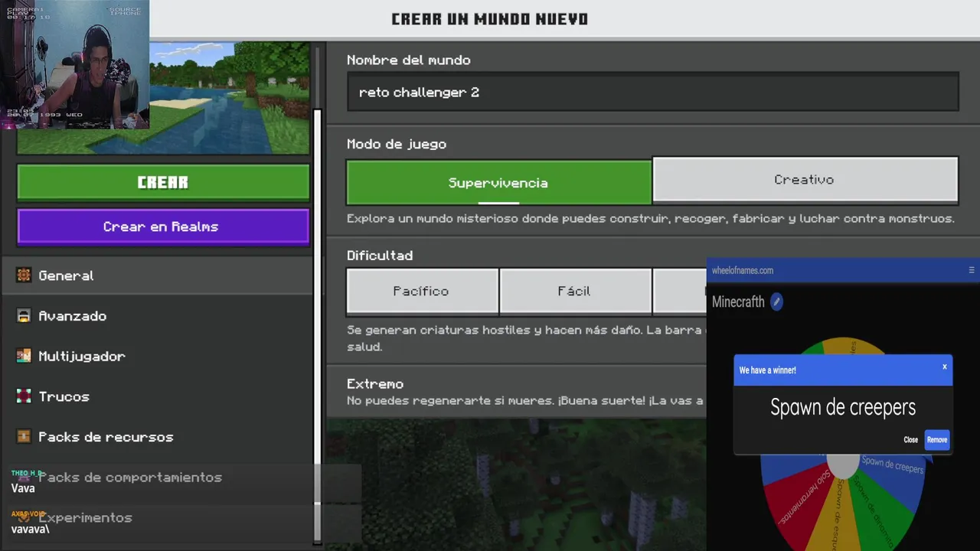Click the General section icon

tap(24, 275)
